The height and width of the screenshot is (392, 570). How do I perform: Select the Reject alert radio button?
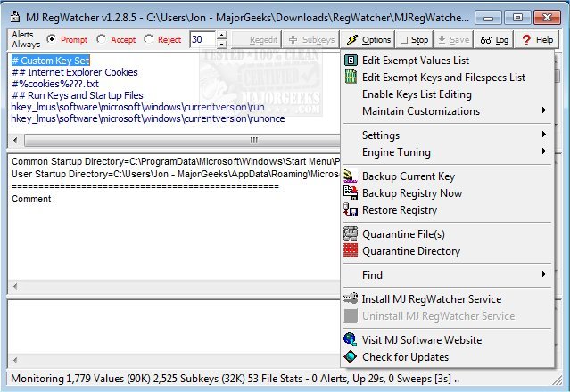148,39
